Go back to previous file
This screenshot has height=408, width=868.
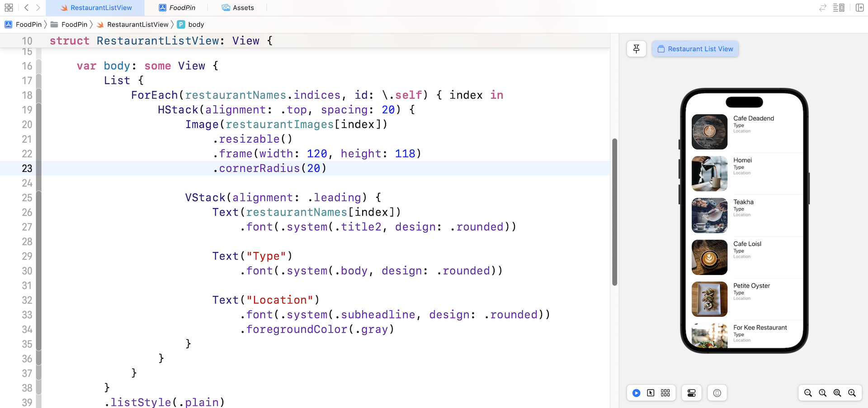click(x=26, y=8)
